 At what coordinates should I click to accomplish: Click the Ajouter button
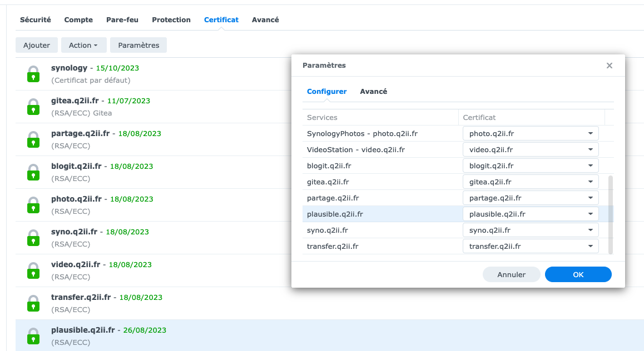(37, 46)
